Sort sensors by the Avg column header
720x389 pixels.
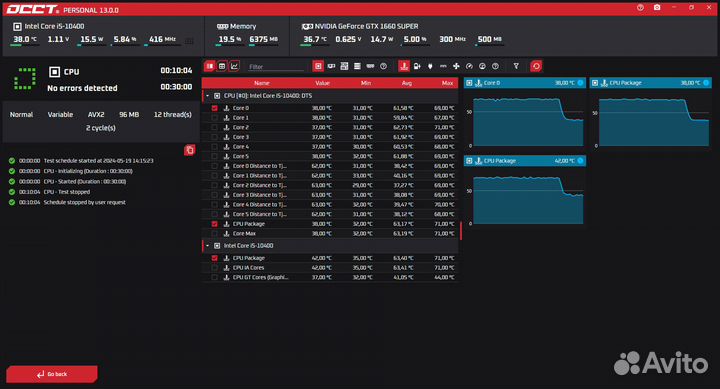(406, 83)
